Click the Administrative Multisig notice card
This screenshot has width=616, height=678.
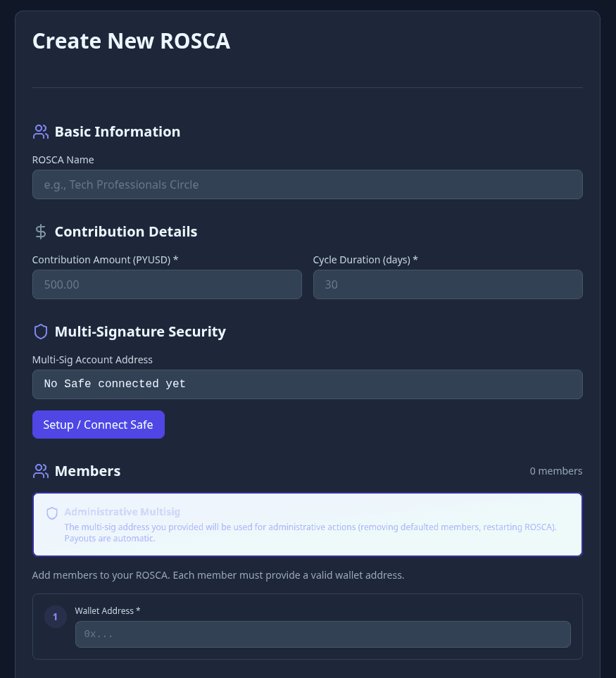tap(307, 524)
